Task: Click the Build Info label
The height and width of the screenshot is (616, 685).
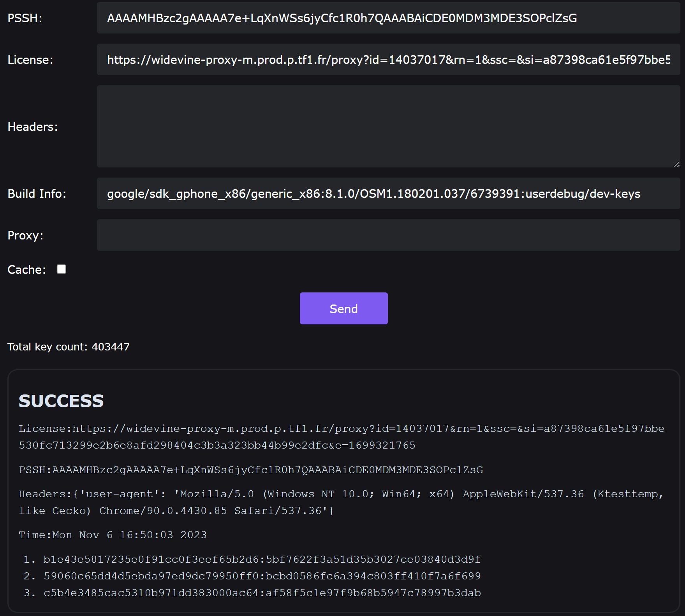Action: [x=37, y=194]
